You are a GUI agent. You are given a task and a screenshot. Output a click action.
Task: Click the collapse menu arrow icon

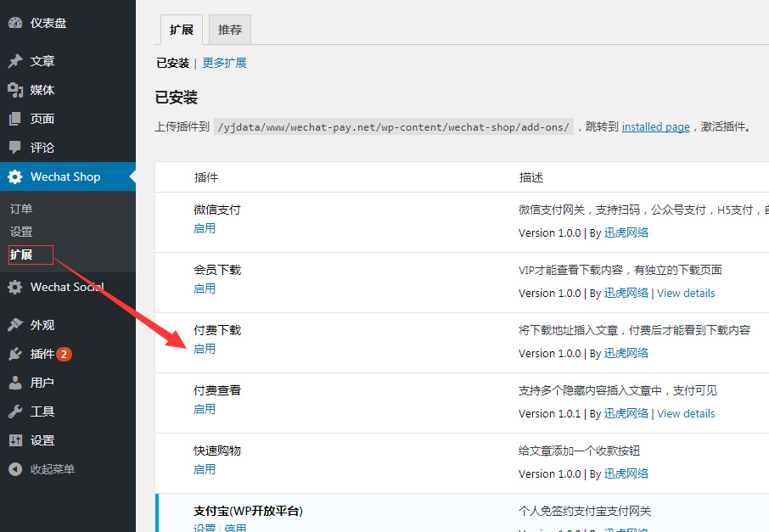[15, 469]
